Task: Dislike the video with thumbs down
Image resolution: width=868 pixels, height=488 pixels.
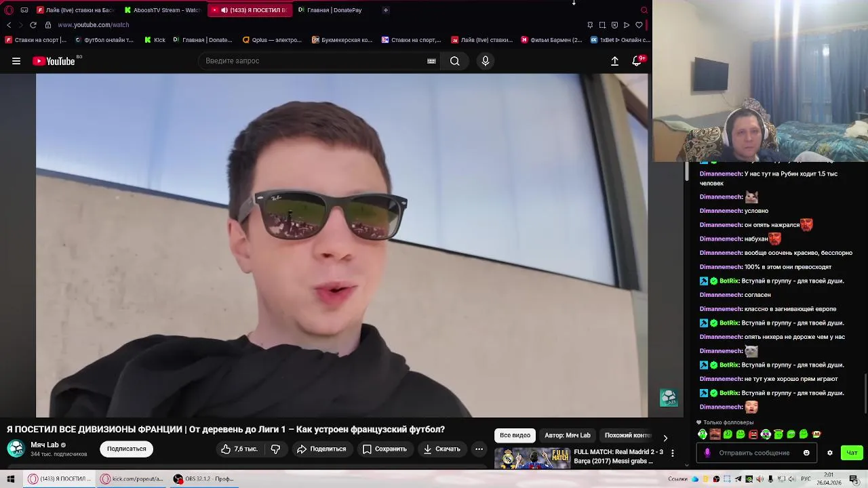Action: (275, 449)
